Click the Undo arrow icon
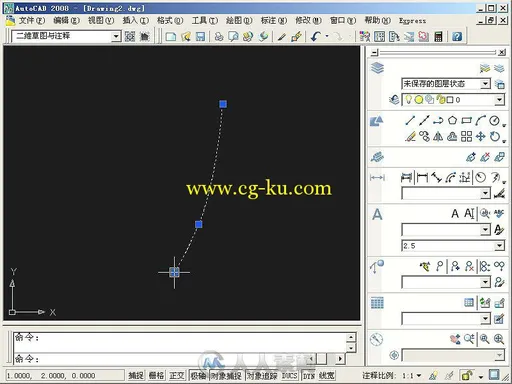This screenshot has height=384, width=512. (x=315, y=36)
